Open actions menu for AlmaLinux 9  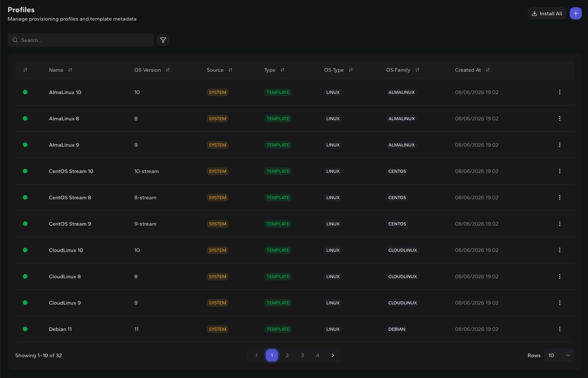pyautogui.click(x=560, y=145)
